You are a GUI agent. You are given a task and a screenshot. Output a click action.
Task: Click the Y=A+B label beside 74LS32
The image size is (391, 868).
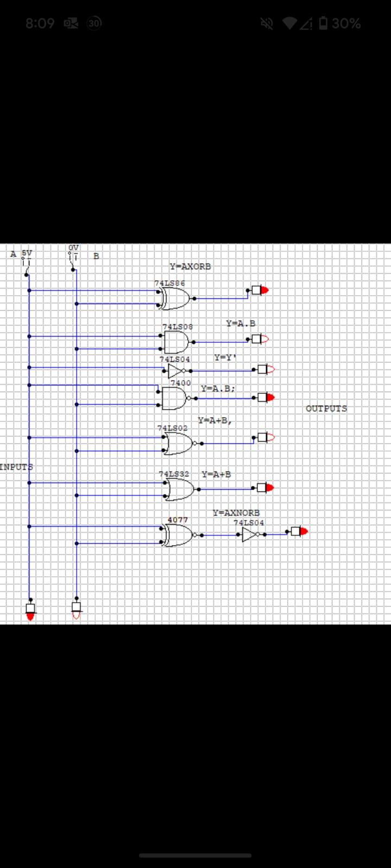tap(216, 474)
